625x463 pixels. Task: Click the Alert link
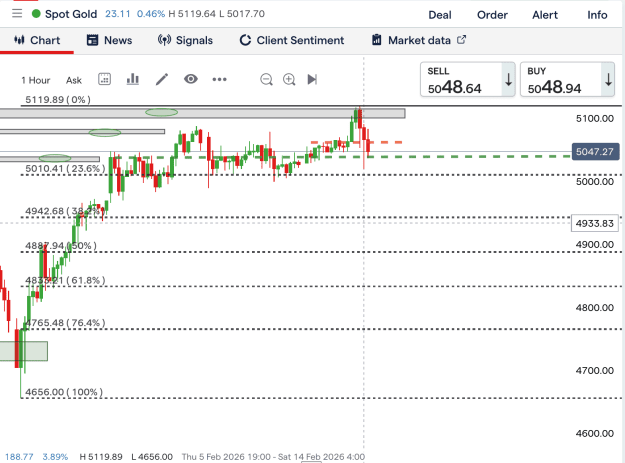click(545, 15)
